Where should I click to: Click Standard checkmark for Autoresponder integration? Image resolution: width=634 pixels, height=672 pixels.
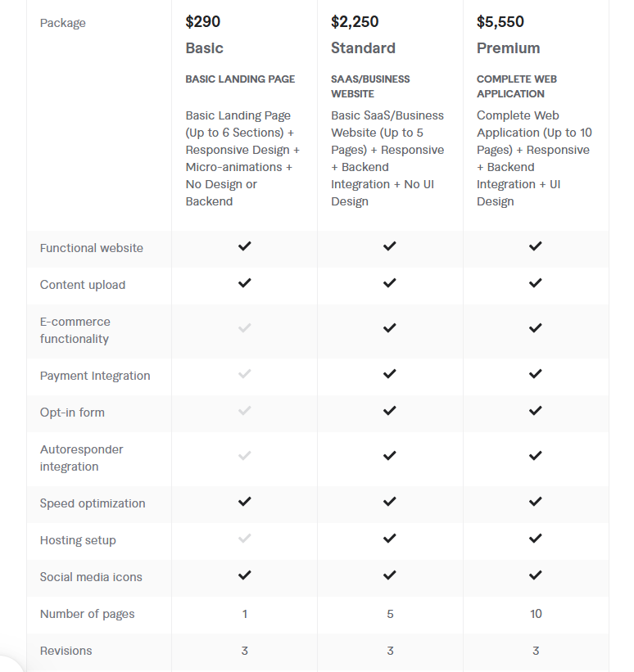[x=390, y=456]
